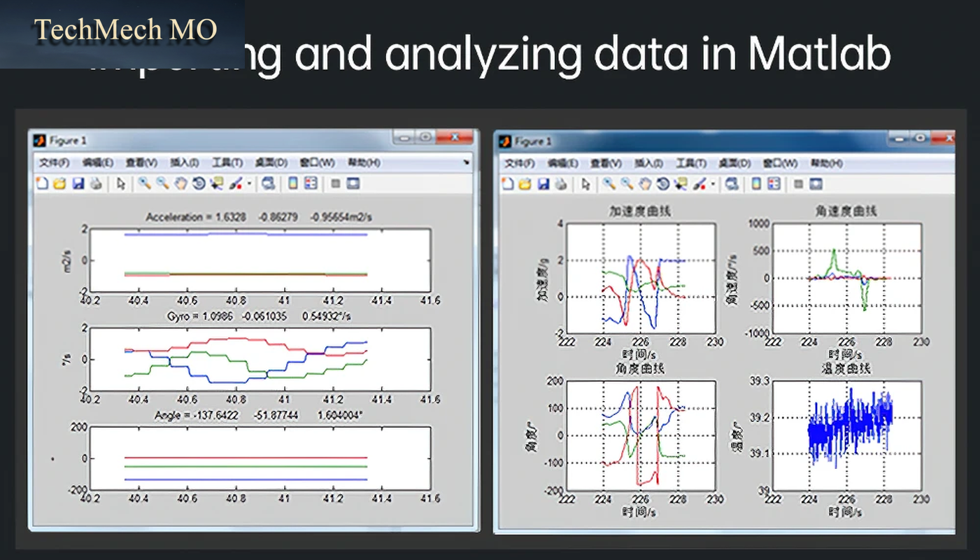Open 桌面(D) menu in left Figure window
980x560 pixels.
click(271, 162)
